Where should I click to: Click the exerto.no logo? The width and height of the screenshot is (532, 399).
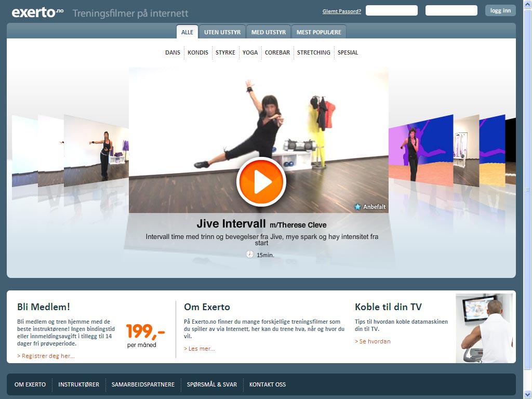(37, 12)
